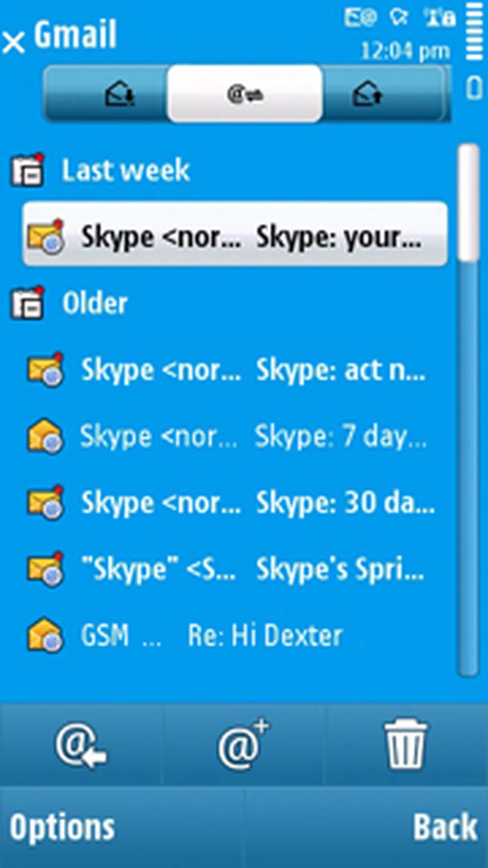Close Gmail with the X icon
Viewport: 488px width, 868px height.
pyautogui.click(x=13, y=42)
